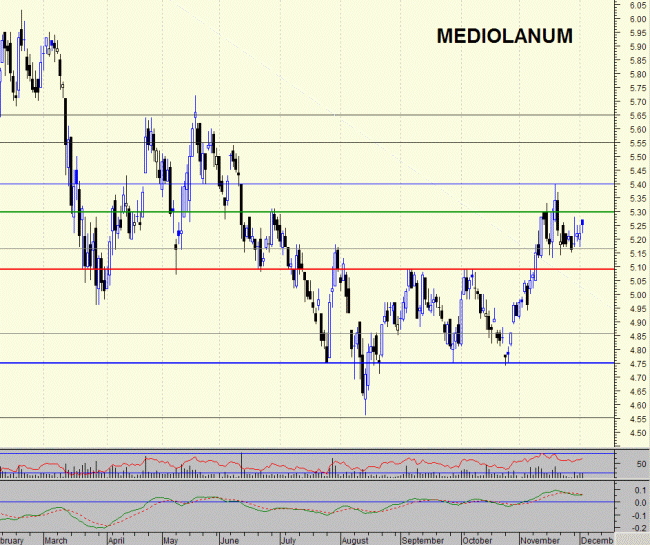The width and height of the screenshot is (650, 545).
Task: Click the September month label
Action: [x=422, y=540]
